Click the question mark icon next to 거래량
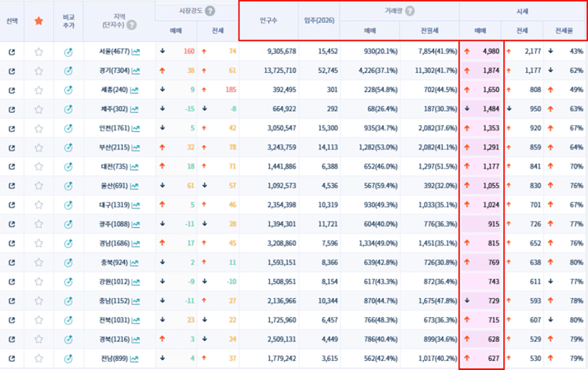Viewport: 588px width, 370px height. (x=410, y=11)
